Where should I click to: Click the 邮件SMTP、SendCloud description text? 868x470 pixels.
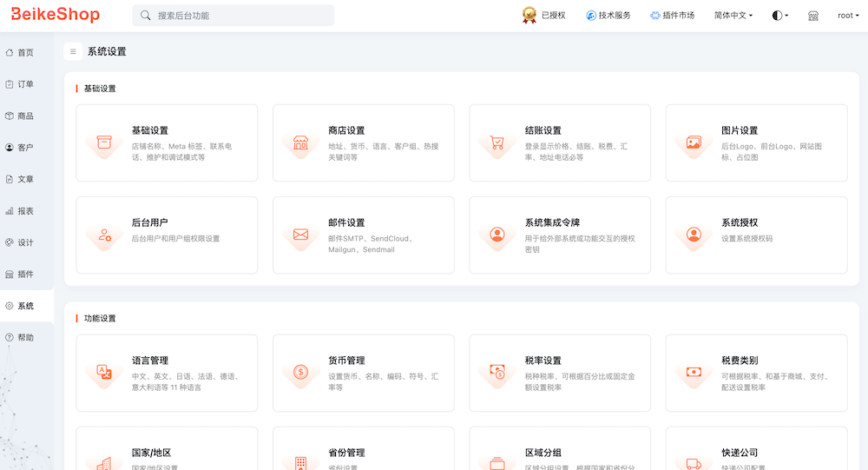click(x=371, y=244)
